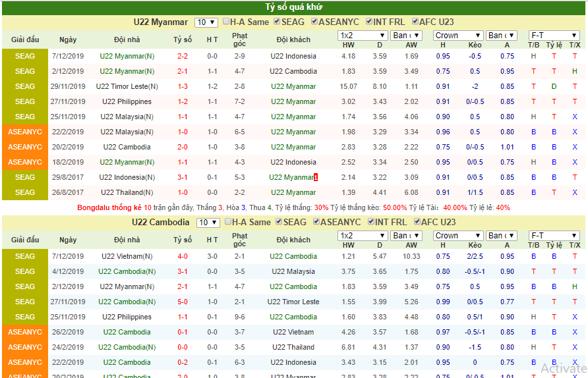
Task: Click the 4-0 score for U22 Vietnam match
Action: [183, 257]
